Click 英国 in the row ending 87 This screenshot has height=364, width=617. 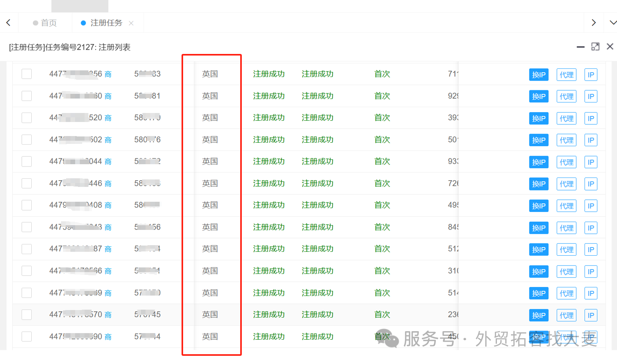click(210, 249)
